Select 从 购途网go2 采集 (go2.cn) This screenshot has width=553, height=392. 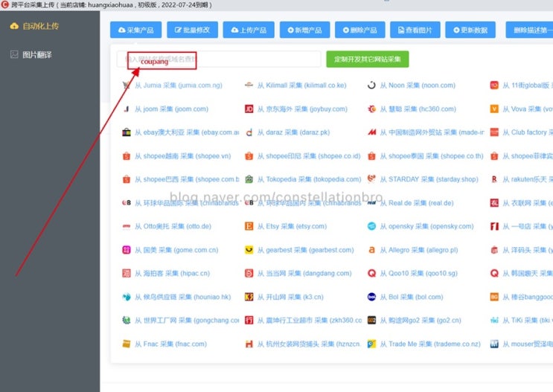tap(421, 321)
